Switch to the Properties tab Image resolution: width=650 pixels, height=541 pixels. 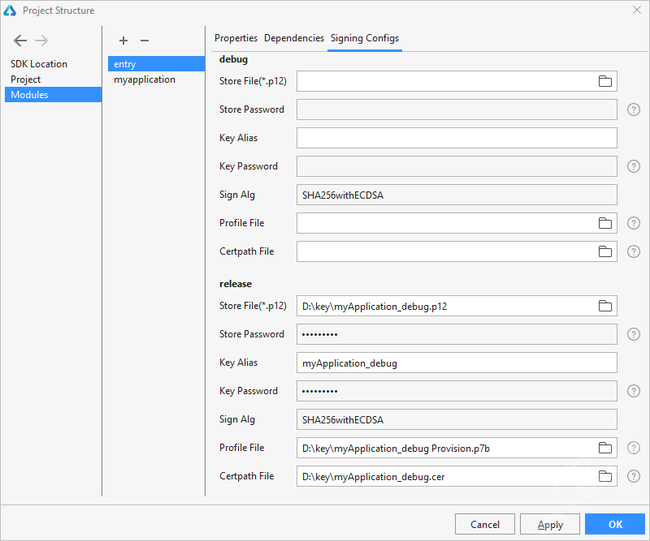coord(235,38)
